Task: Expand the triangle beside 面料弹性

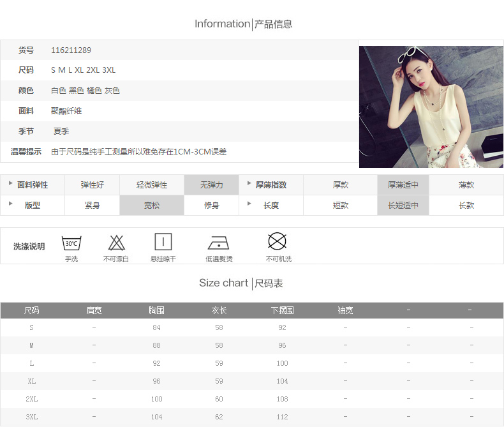Action: pyautogui.click(x=11, y=183)
